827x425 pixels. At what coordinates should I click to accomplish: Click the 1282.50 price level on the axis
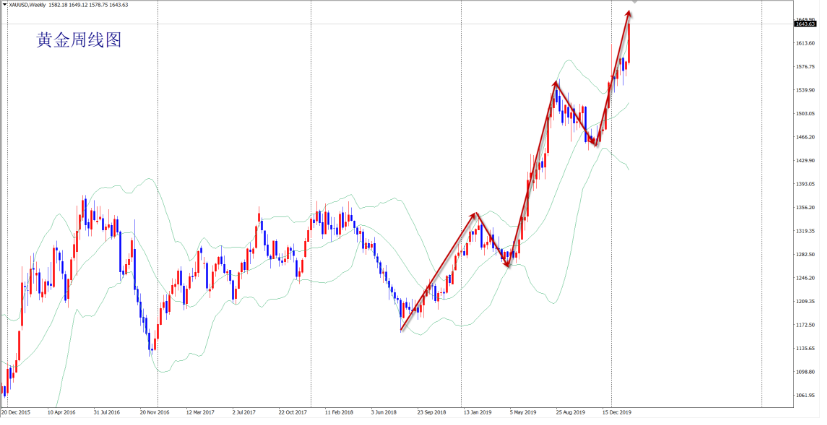(x=804, y=254)
